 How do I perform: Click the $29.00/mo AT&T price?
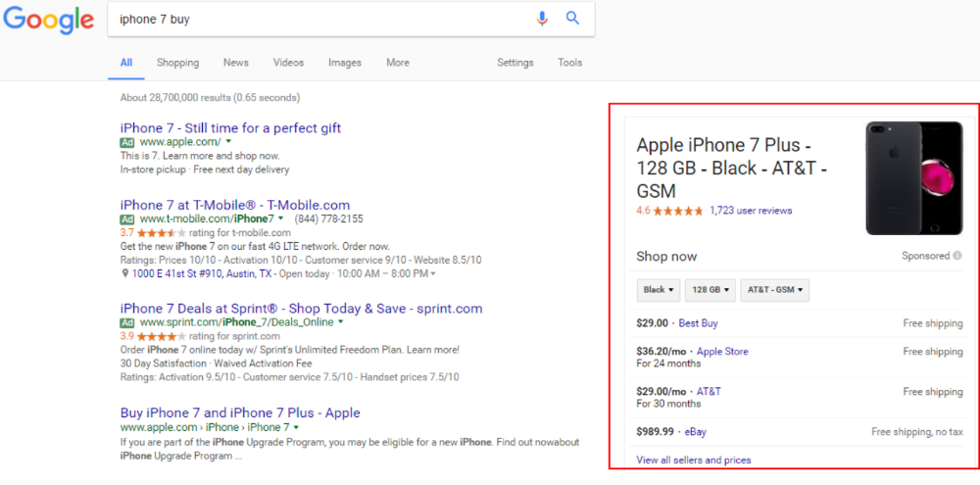pos(661,391)
